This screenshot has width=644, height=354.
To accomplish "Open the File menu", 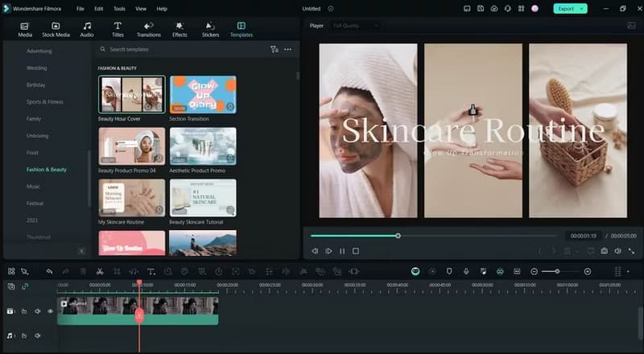I will [80, 9].
